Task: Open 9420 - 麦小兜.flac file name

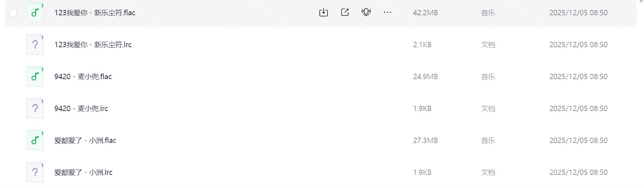Action: [x=83, y=77]
